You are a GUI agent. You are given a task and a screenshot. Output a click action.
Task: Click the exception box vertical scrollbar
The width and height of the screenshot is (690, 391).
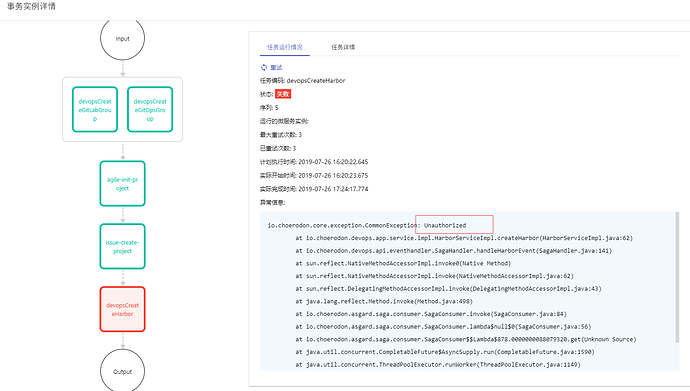[x=677, y=277]
